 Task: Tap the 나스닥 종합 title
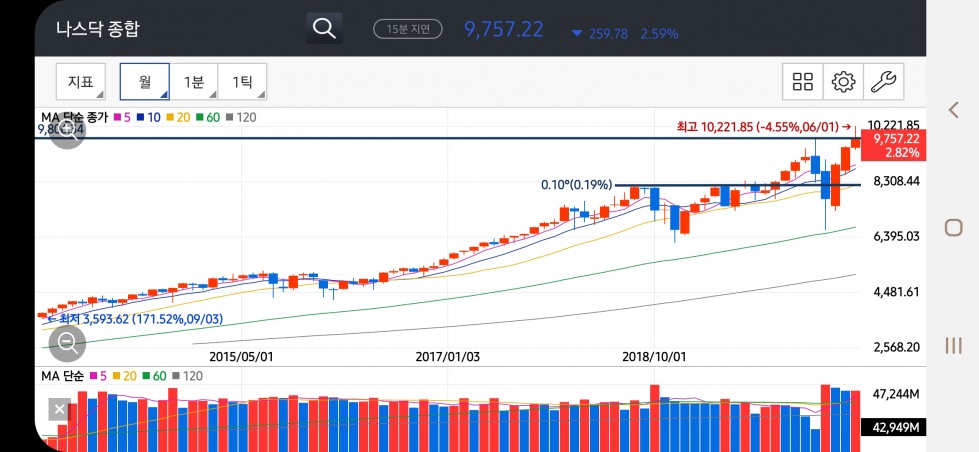[x=97, y=29]
